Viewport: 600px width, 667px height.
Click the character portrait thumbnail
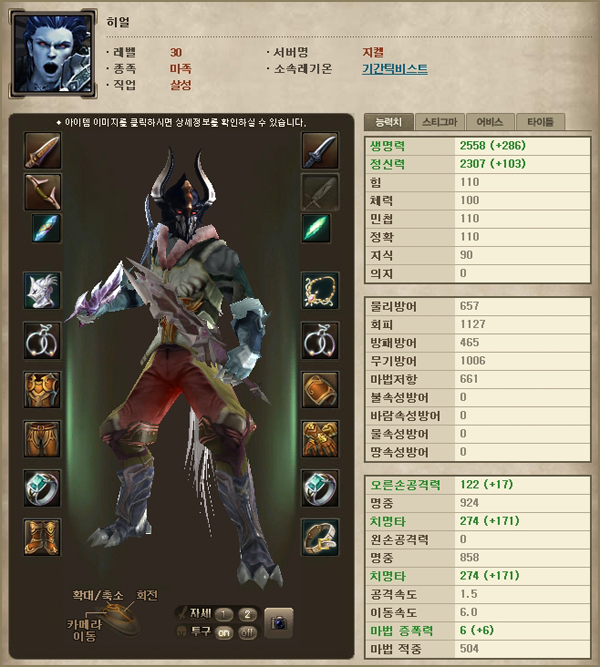[52, 54]
